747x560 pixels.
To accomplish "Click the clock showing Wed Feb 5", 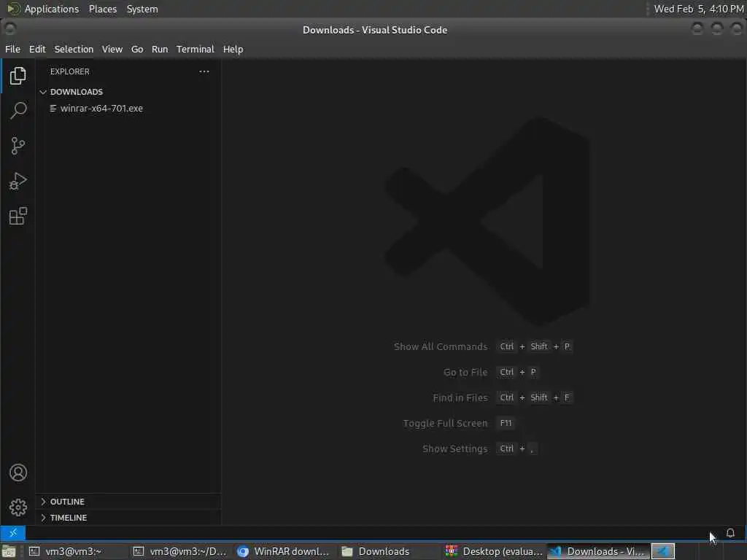I will [x=698, y=9].
